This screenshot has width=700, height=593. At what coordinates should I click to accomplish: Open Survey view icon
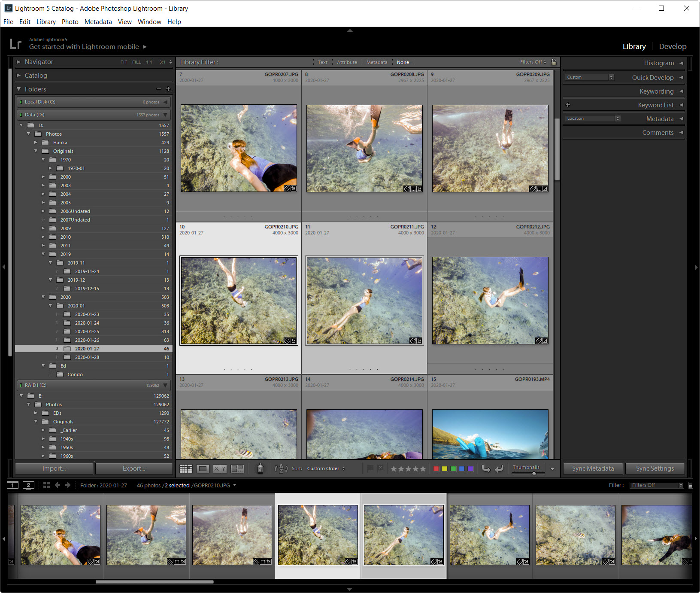(x=237, y=468)
